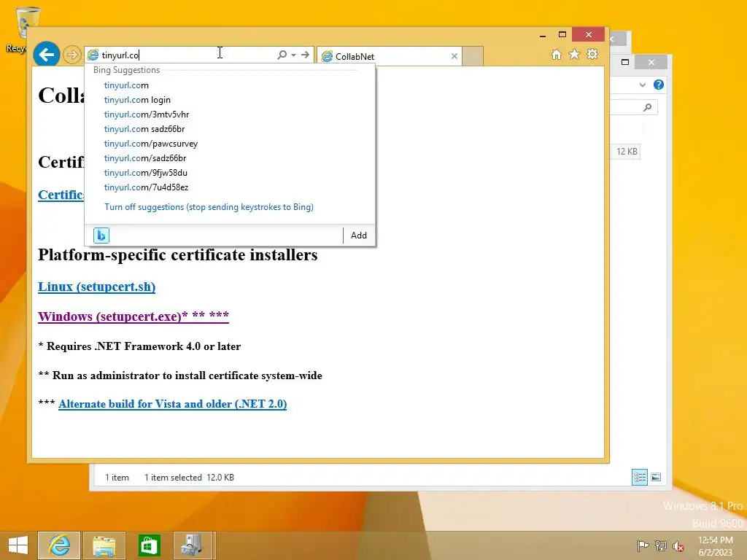Open Favorites star icon
Viewport: 747px width, 560px height.
[x=574, y=54]
